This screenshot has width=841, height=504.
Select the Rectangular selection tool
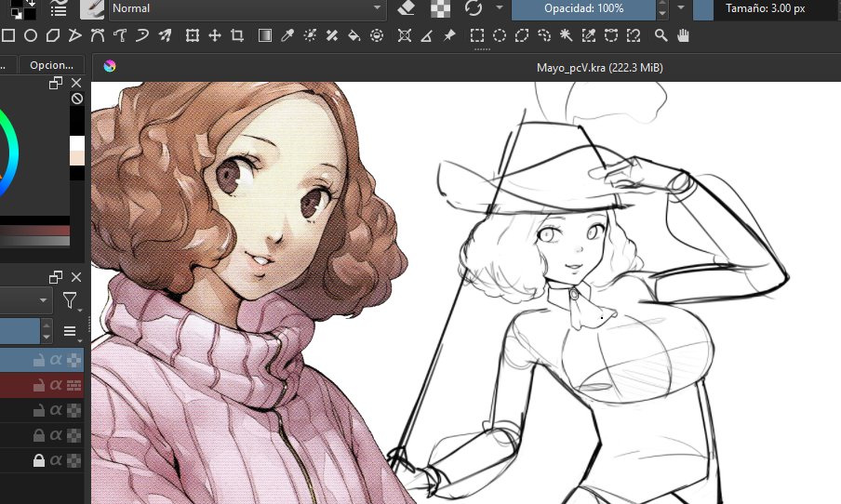point(477,36)
